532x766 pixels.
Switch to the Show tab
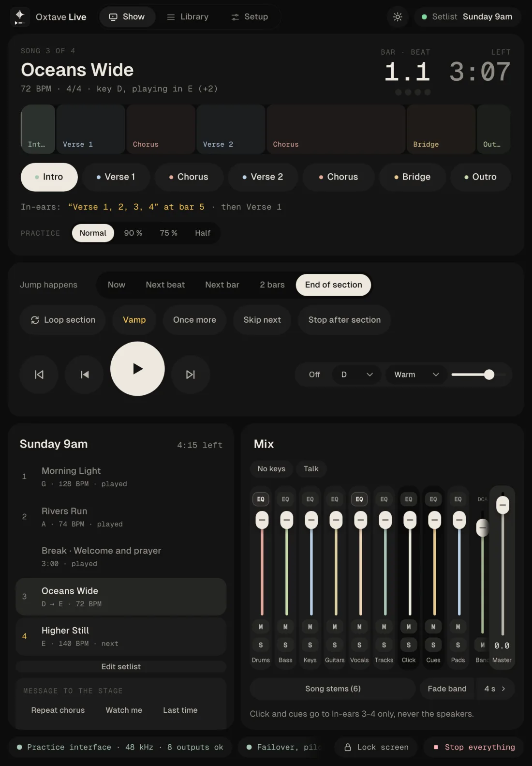[127, 17]
